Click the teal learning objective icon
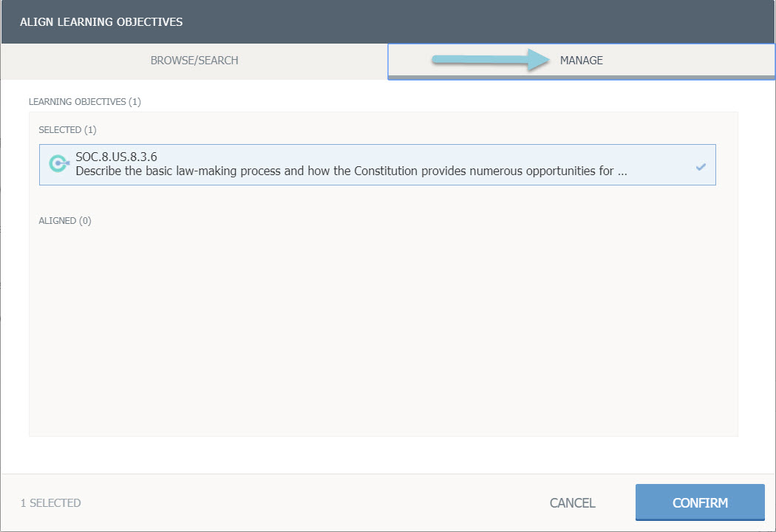The image size is (776, 532). (58, 164)
